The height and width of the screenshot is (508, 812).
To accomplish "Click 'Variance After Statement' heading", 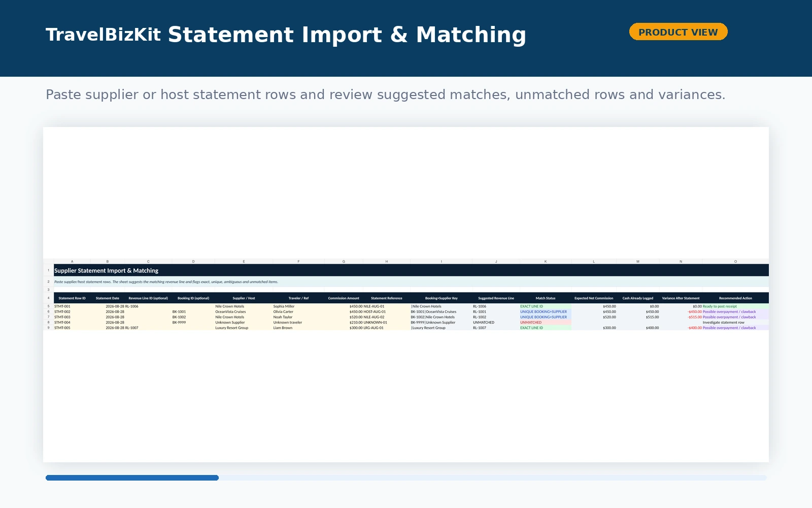I will point(681,298).
